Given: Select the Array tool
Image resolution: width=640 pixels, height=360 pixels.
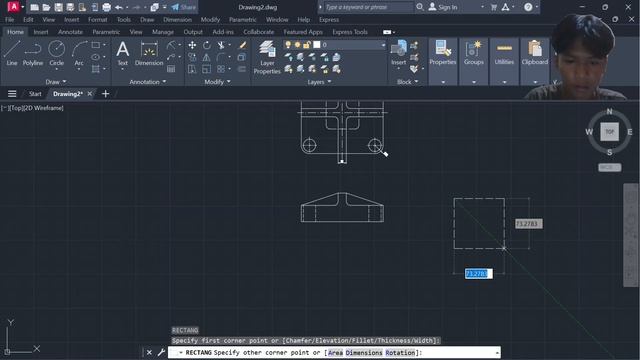Looking at the screenshot, I should click(221, 69).
